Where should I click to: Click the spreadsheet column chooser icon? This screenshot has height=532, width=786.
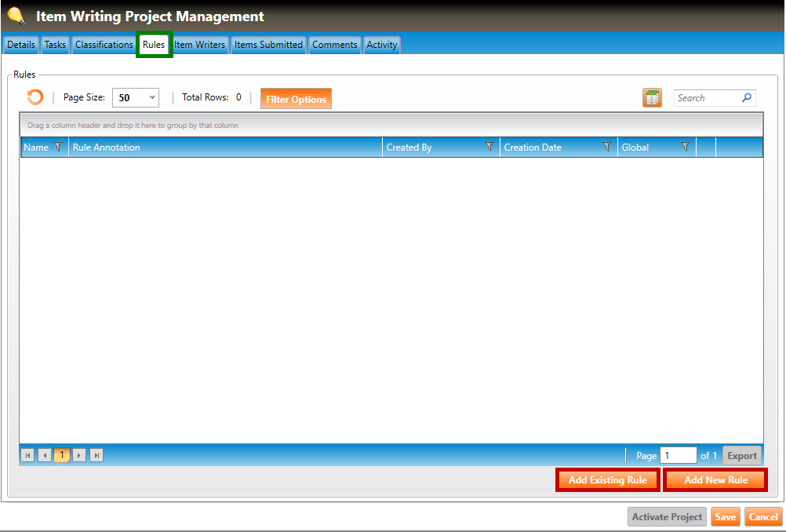coord(652,98)
